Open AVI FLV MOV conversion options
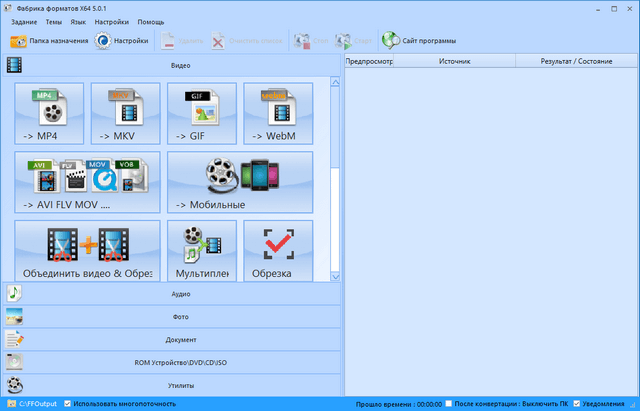The width and height of the screenshot is (640, 411). coord(88,182)
